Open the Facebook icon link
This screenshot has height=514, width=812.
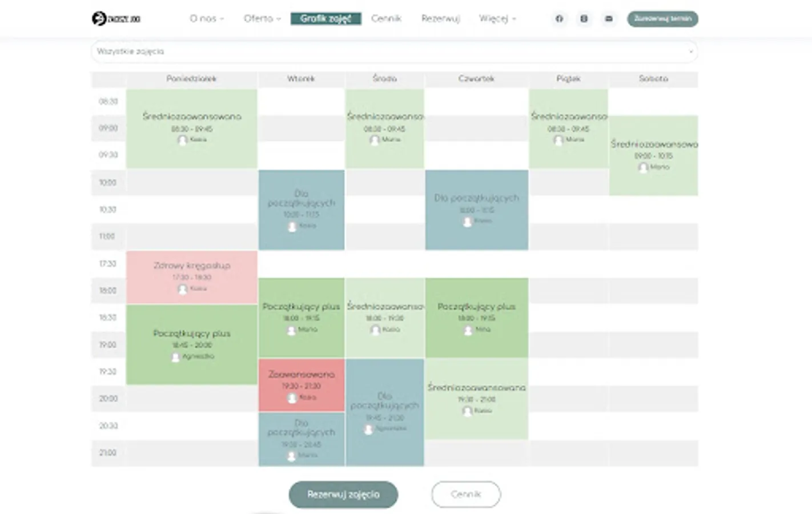559,19
